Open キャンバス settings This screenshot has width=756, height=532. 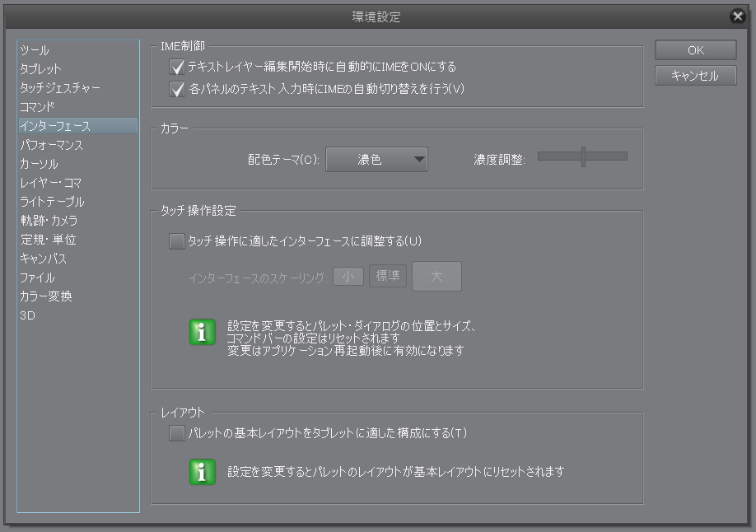click(x=78, y=259)
